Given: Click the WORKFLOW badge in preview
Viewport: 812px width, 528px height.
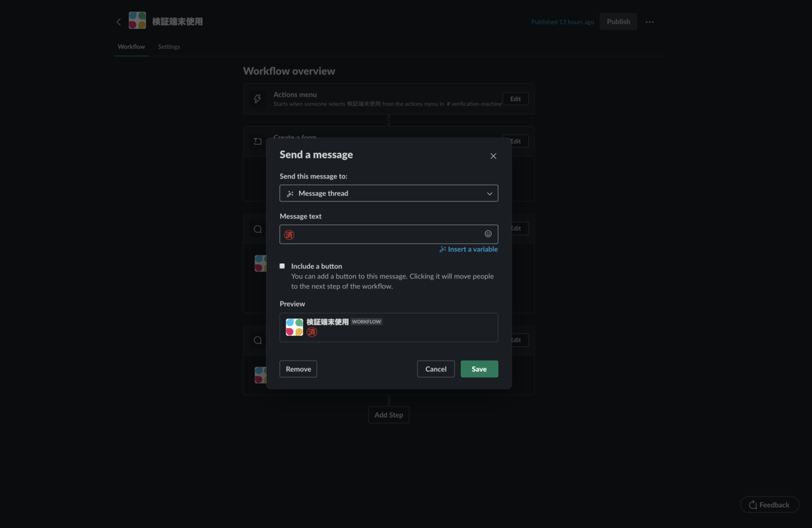Looking at the screenshot, I should (x=367, y=322).
